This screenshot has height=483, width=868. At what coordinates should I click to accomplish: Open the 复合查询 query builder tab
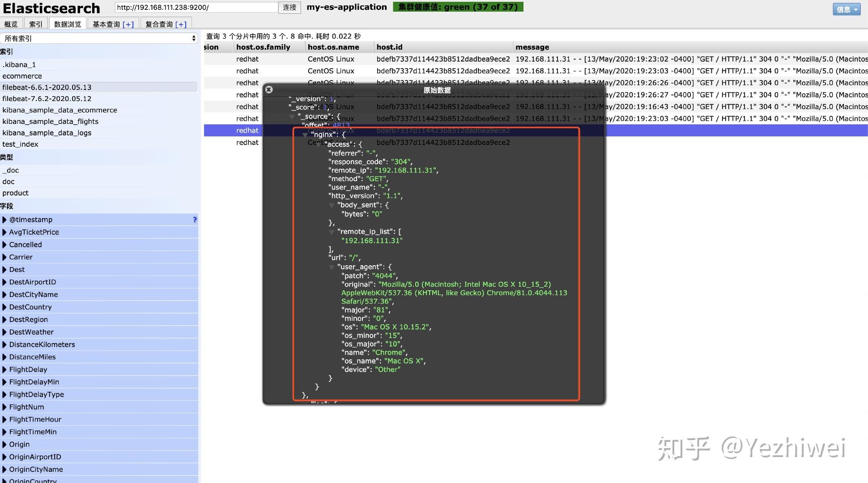165,23
